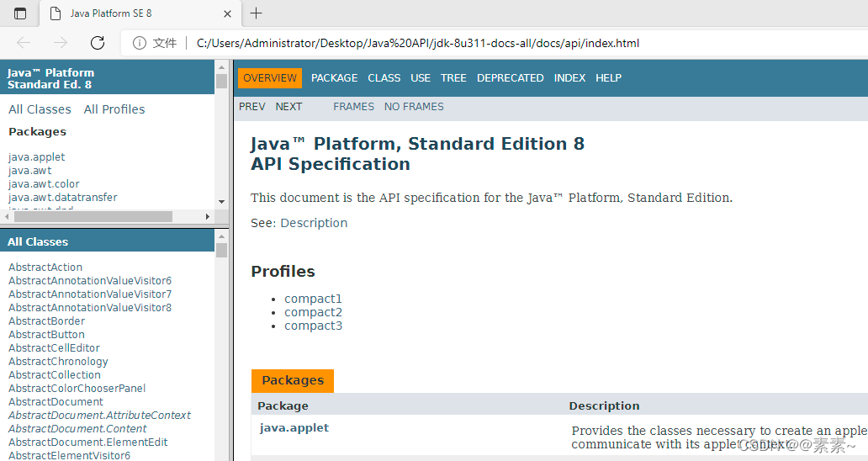This screenshot has height=461, width=868.
Task: Open java.awt package in list
Action: pos(30,171)
